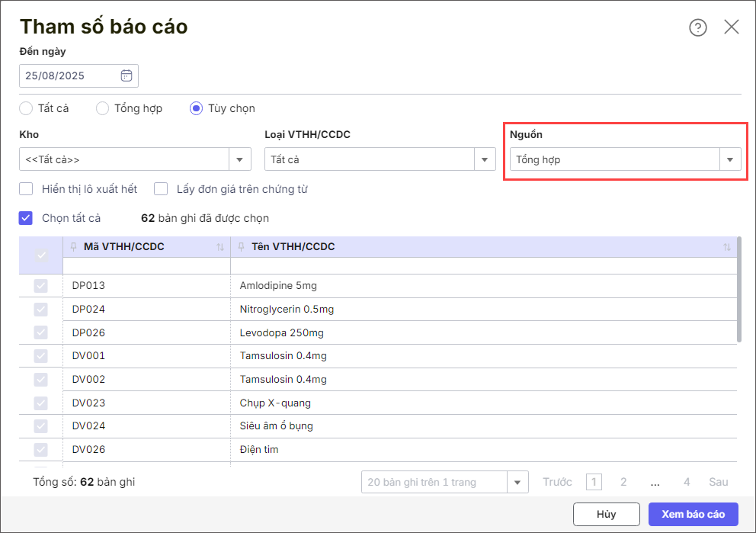Click the Hủy cancel button

606,514
